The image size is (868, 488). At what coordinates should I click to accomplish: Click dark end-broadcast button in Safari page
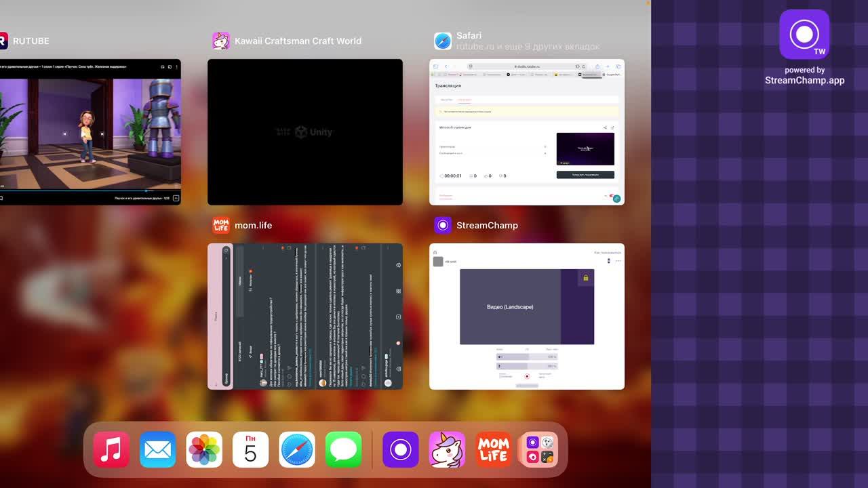point(585,175)
